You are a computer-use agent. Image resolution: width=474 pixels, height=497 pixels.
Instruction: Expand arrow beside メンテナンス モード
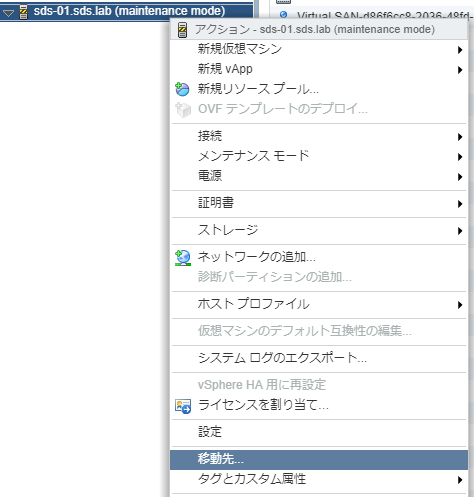(x=460, y=157)
